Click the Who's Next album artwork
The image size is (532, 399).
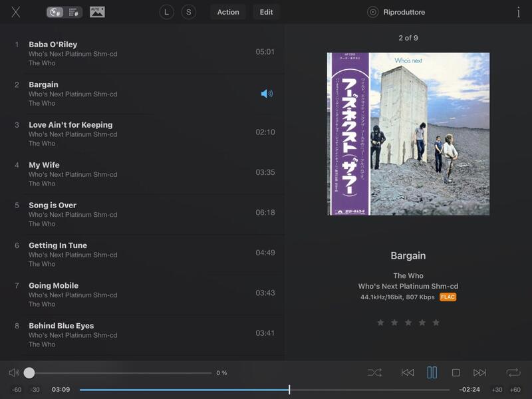(x=408, y=134)
